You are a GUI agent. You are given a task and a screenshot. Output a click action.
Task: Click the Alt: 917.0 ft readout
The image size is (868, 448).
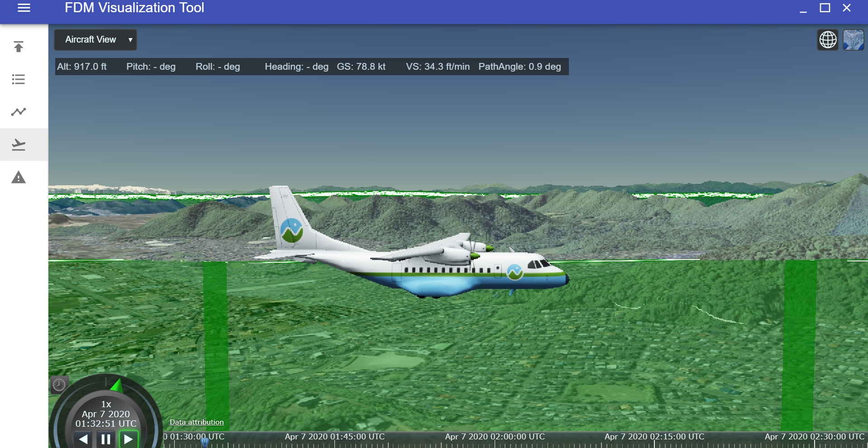click(82, 67)
